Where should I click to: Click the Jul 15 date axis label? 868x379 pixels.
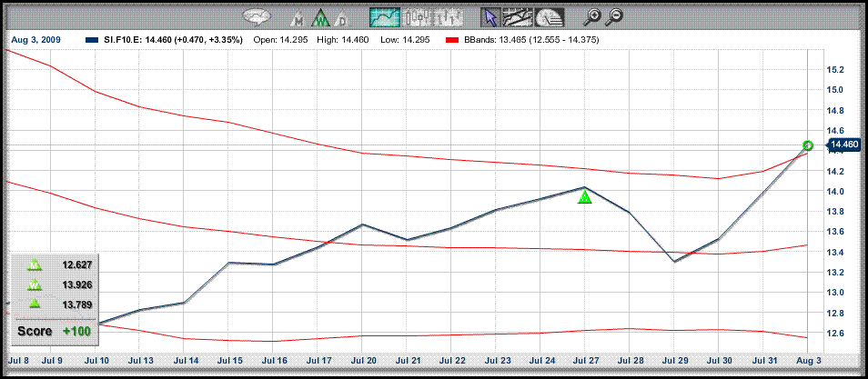227,360
